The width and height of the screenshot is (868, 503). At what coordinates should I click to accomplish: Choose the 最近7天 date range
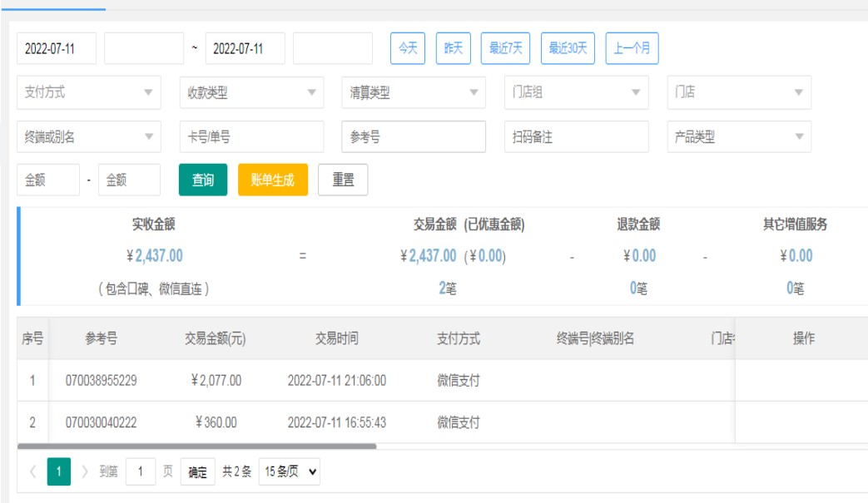505,48
